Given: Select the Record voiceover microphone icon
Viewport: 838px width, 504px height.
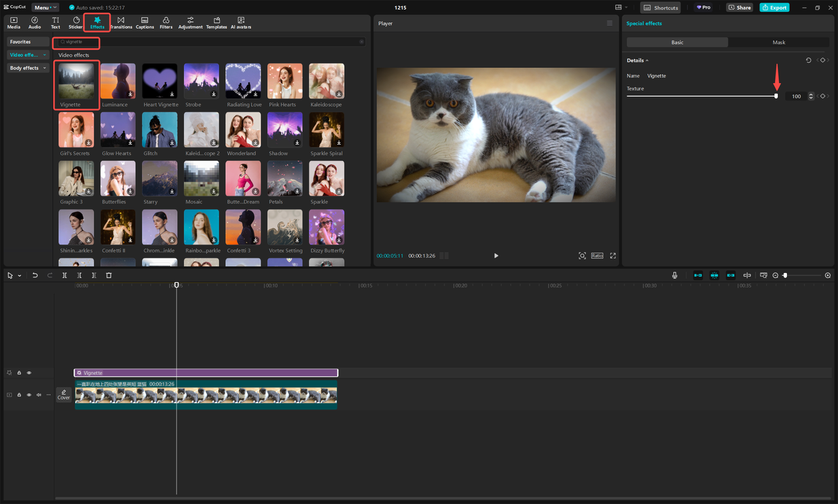Looking at the screenshot, I should click(x=674, y=275).
